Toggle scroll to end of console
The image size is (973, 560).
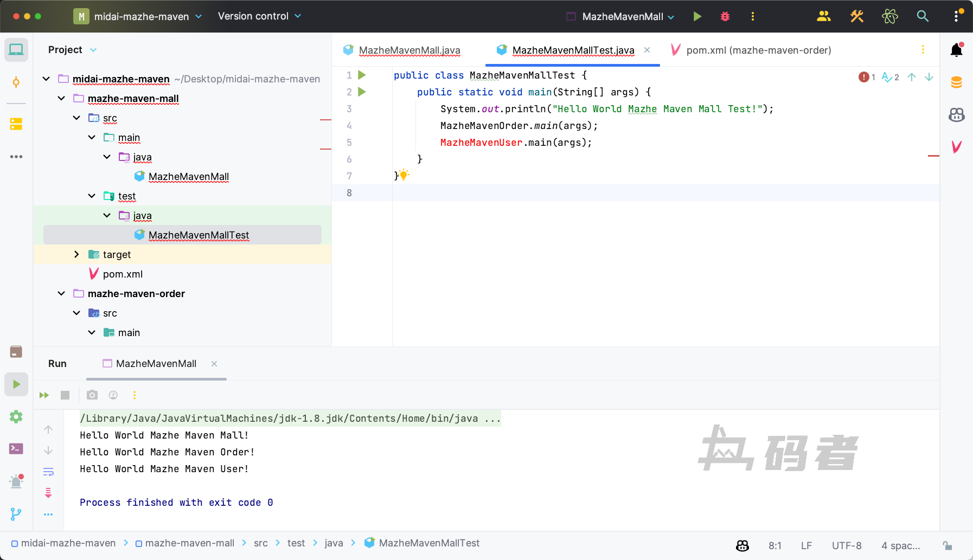click(48, 493)
